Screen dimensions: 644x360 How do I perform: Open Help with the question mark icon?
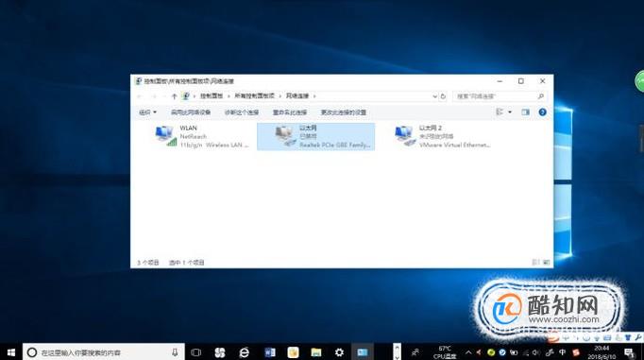(542, 111)
